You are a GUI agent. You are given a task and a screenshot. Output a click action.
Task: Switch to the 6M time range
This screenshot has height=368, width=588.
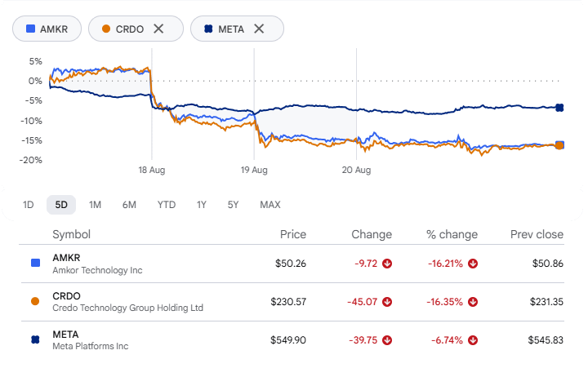pos(129,205)
